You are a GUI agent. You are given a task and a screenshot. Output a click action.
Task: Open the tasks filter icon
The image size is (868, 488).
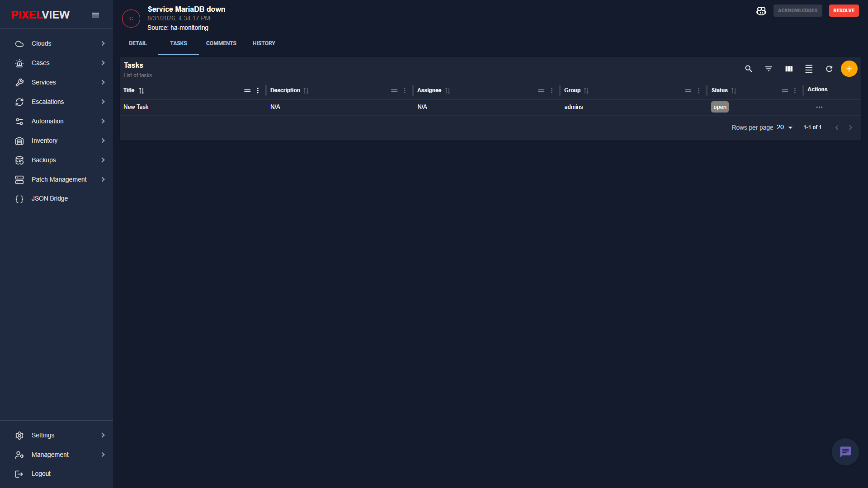[x=769, y=69]
